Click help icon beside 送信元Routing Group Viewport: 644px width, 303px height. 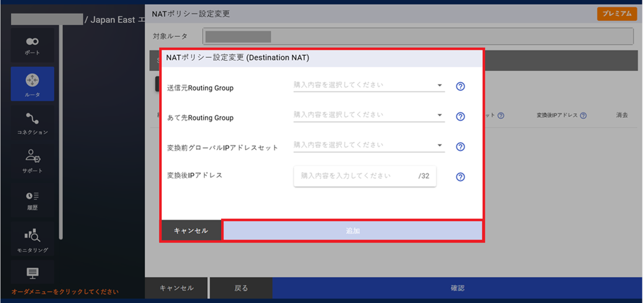[460, 86]
